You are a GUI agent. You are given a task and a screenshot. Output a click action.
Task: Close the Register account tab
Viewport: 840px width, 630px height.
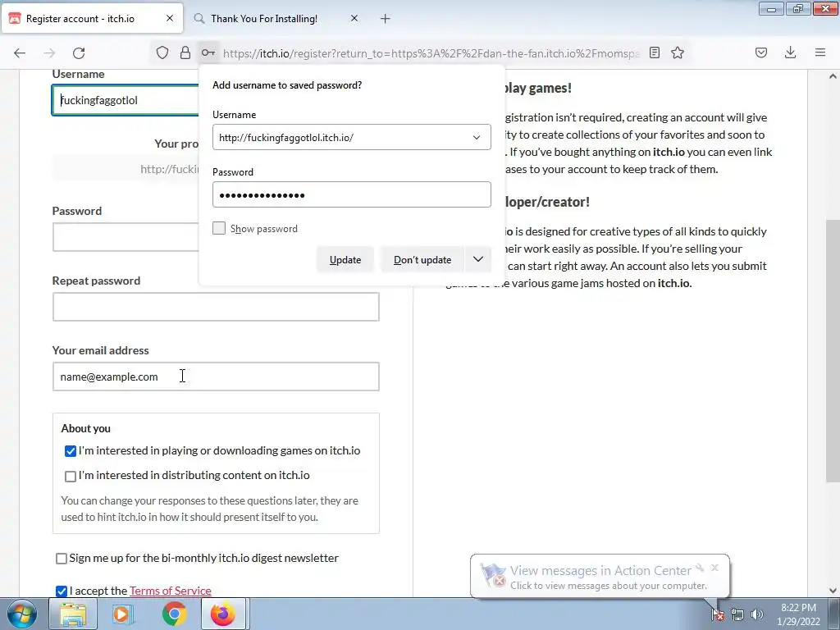pos(170,18)
